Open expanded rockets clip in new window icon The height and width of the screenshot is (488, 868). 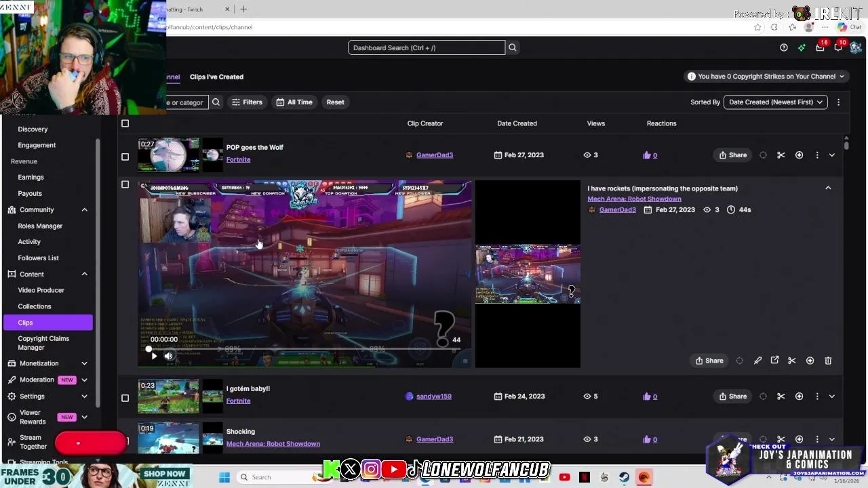(774, 361)
